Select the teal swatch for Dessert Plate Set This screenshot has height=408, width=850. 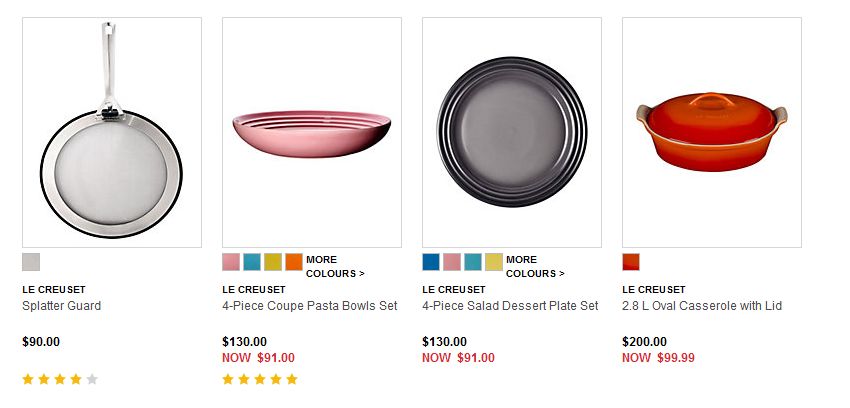click(x=473, y=262)
